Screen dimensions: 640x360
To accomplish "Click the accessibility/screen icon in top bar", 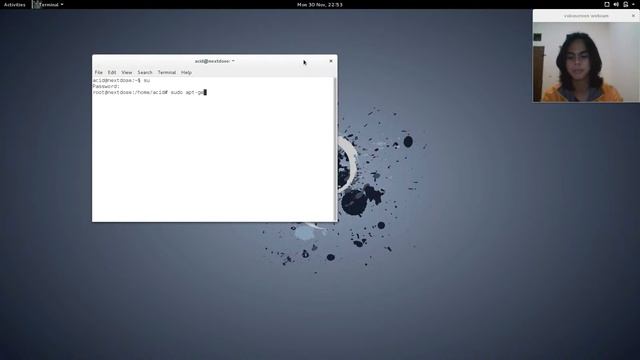I will [607, 4].
